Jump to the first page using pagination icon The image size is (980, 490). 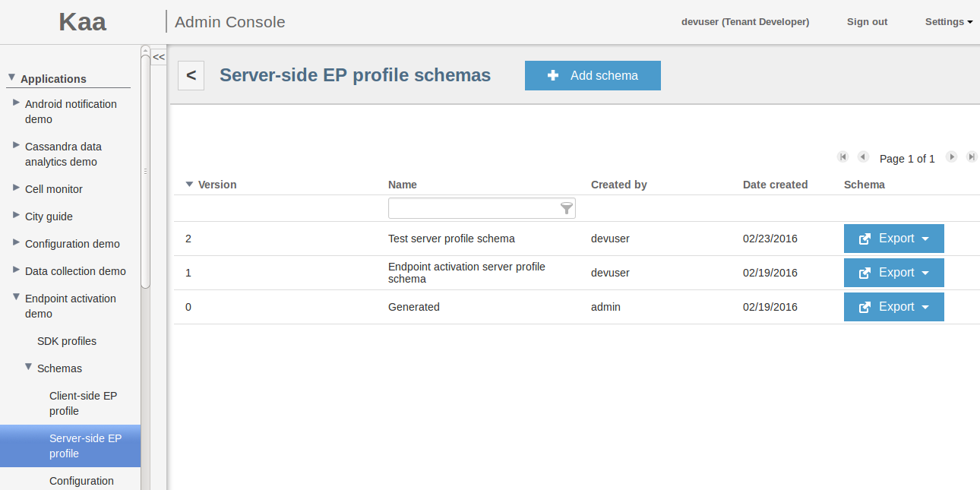point(843,156)
